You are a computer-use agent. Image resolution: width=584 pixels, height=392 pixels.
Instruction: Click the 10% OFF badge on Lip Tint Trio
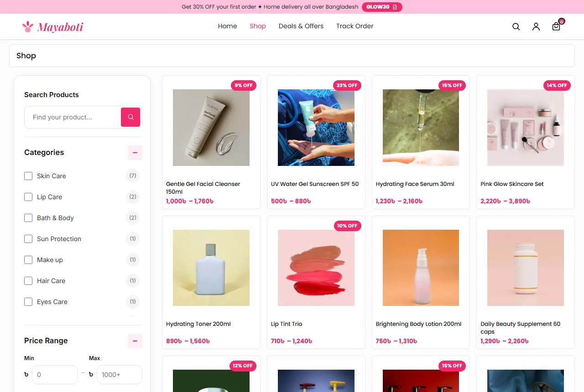tap(347, 226)
